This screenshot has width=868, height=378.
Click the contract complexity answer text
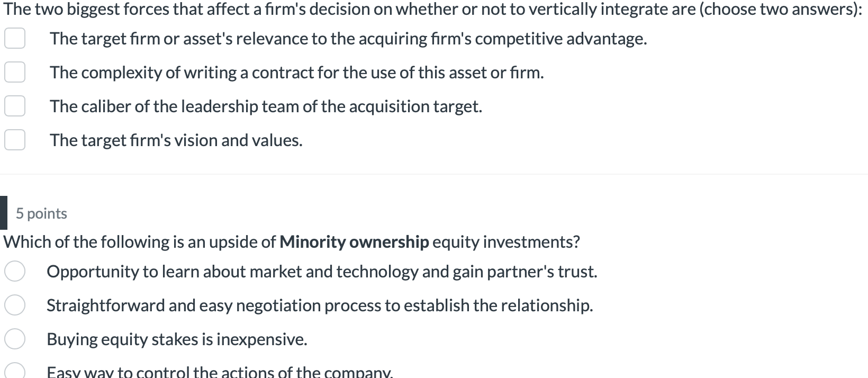[296, 72]
